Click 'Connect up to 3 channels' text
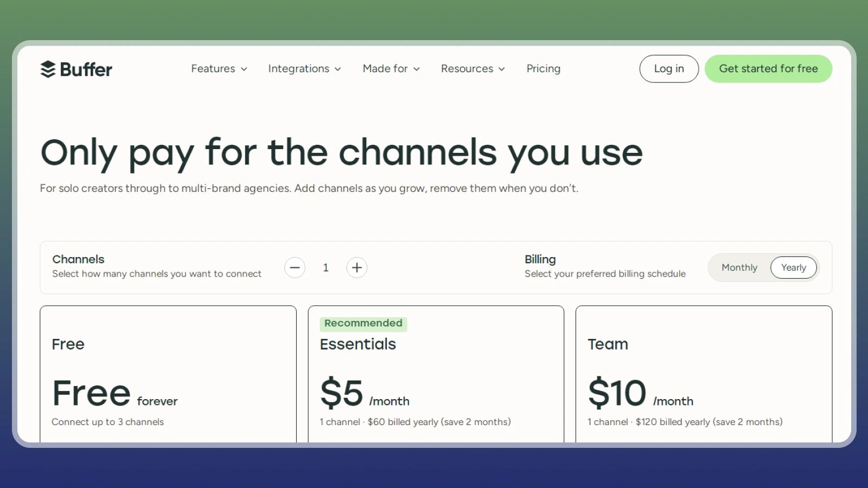Viewport: 868px width, 488px height. tap(107, 422)
